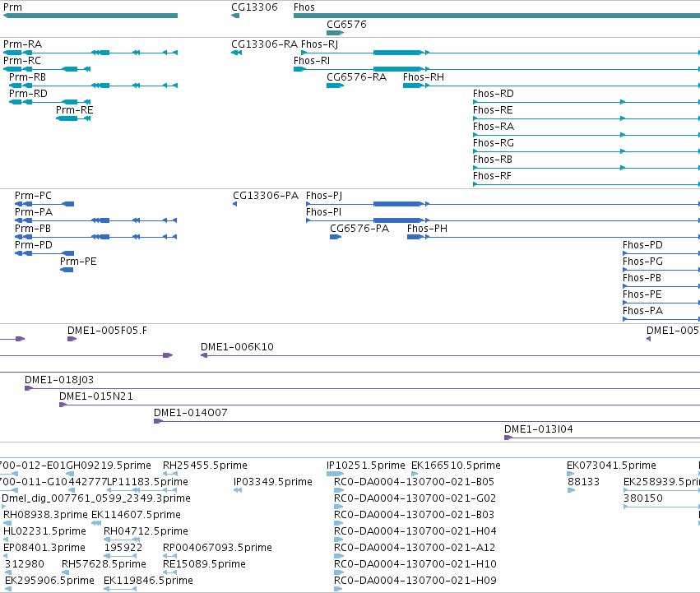This screenshot has width=700, height=593.
Task: Select protein Fhos-PA
Action: [661, 319]
